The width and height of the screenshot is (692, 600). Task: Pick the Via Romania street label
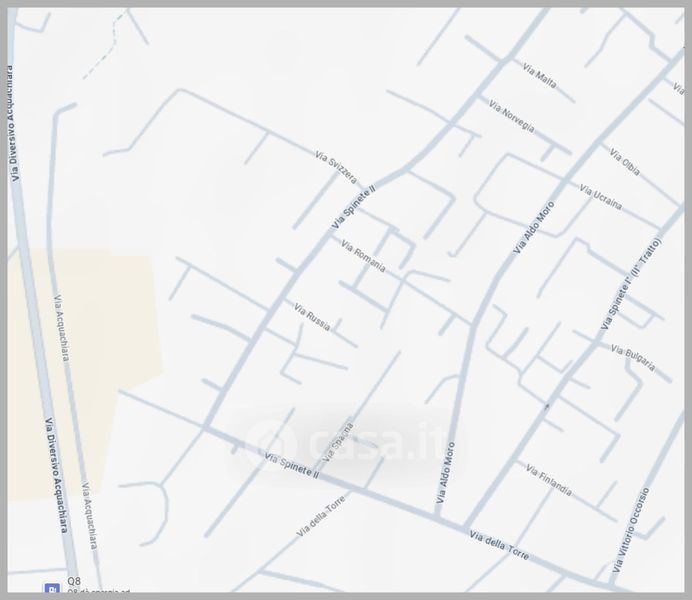point(363,258)
